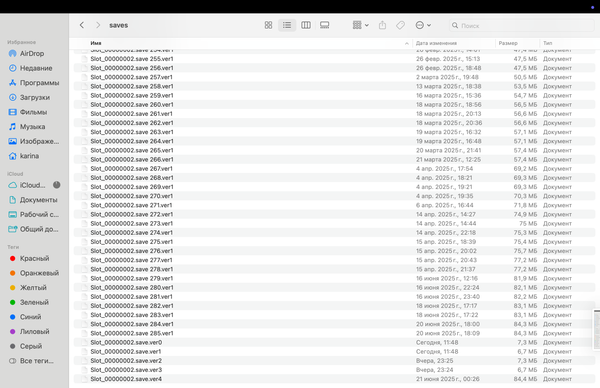Click the Поиск search field
This screenshot has width=600, height=388.
coord(522,26)
